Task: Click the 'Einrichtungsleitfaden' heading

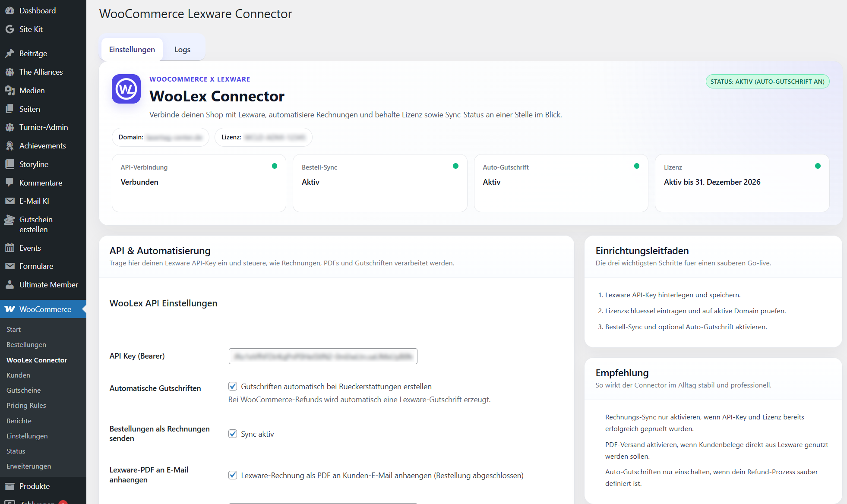Action: [642, 251]
